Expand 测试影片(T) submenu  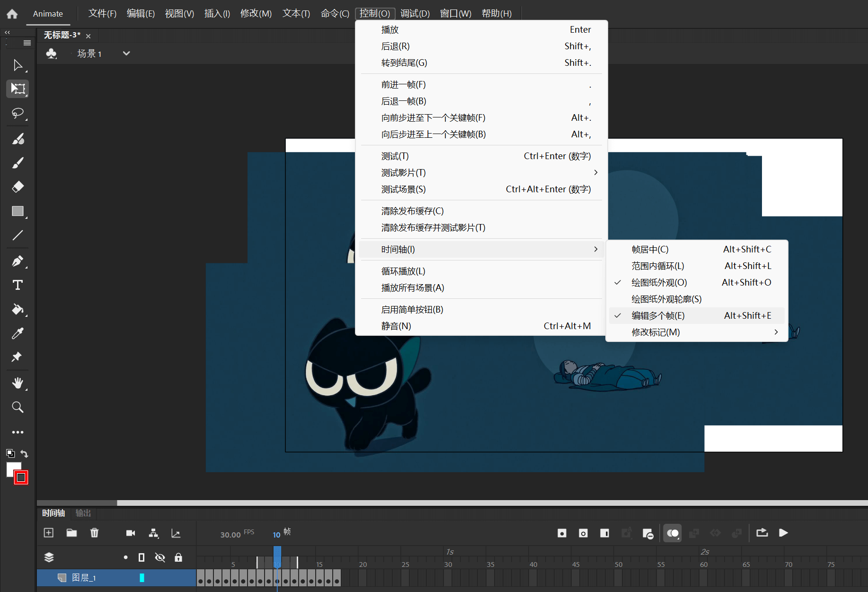(x=481, y=173)
